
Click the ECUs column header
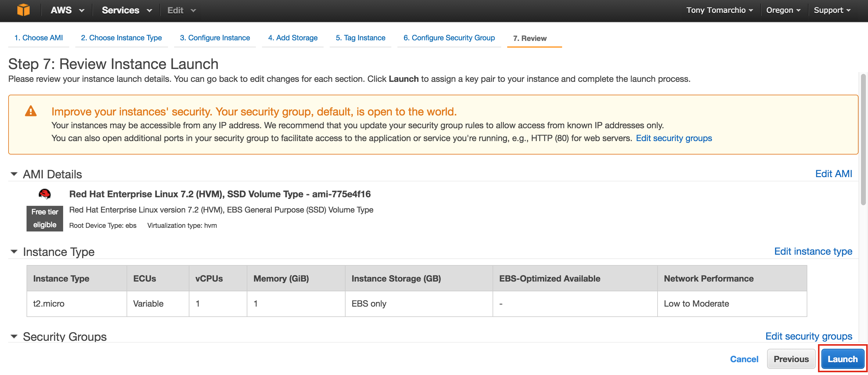coord(158,279)
